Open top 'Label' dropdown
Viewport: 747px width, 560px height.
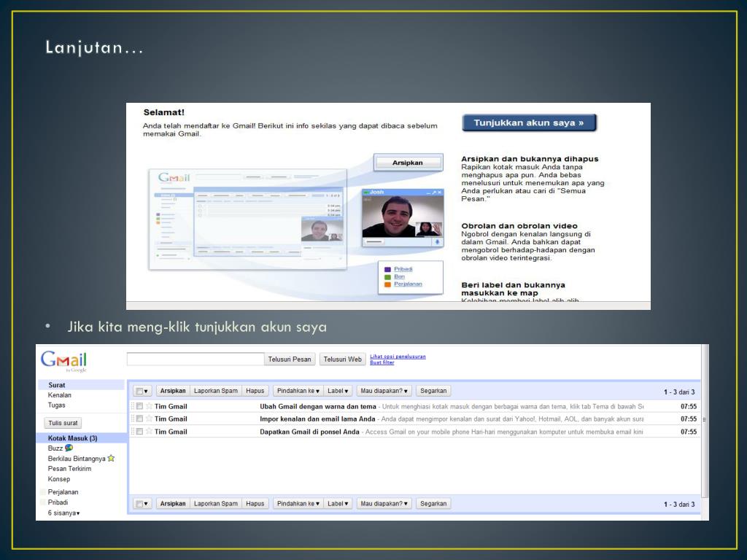(x=338, y=391)
